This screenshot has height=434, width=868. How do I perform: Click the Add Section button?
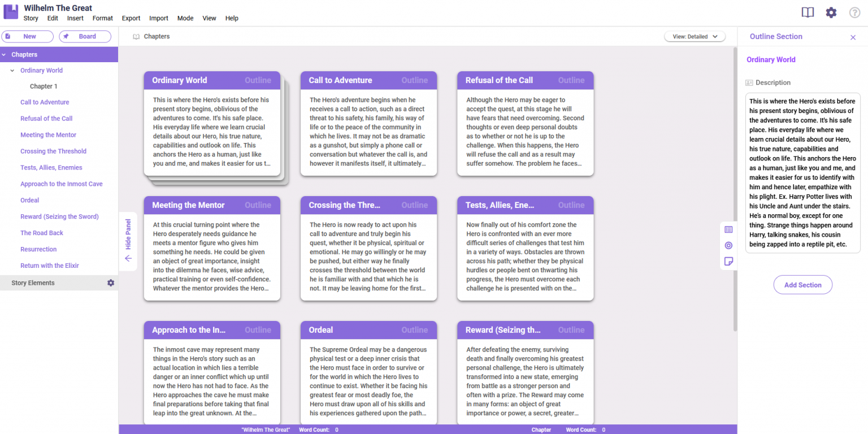(802, 284)
